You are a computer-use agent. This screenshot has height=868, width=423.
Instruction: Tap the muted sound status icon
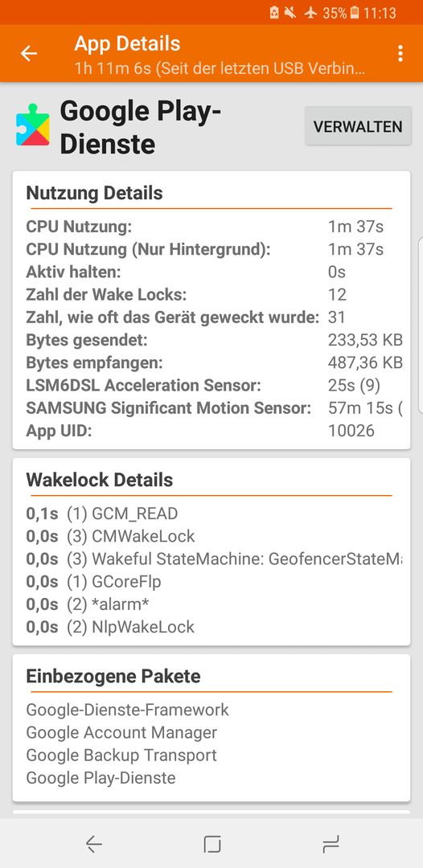click(290, 13)
